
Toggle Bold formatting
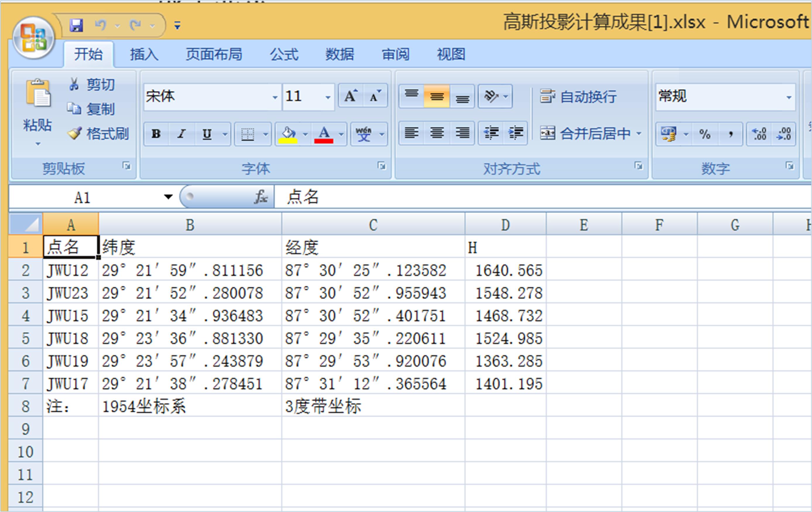pyautogui.click(x=156, y=134)
